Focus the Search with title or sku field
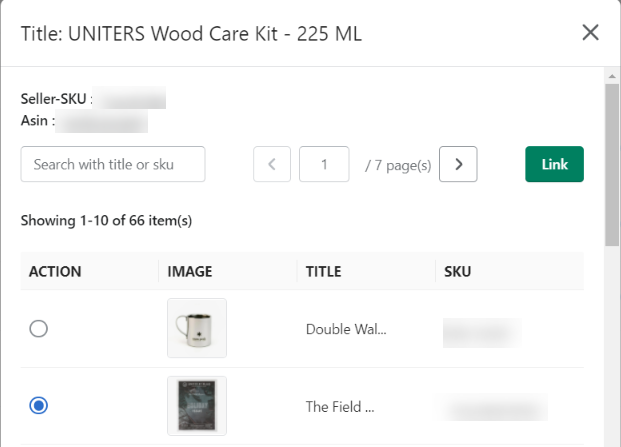The width and height of the screenshot is (621, 447). 113,164
